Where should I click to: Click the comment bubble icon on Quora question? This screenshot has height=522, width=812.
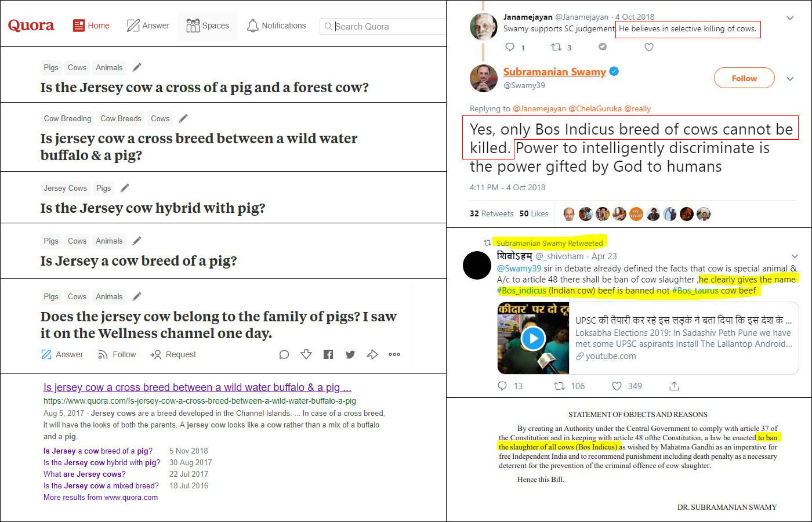(x=284, y=354)
